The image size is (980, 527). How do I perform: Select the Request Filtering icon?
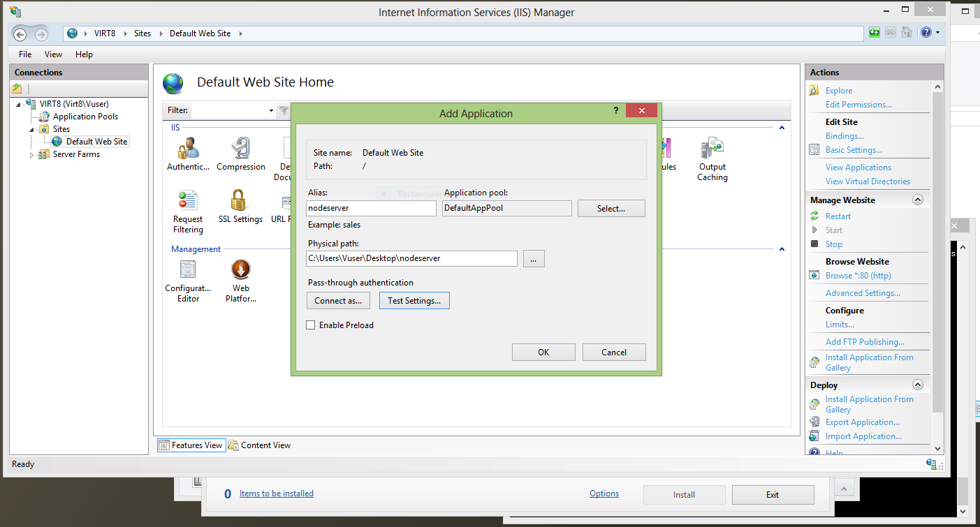(187, 202)
